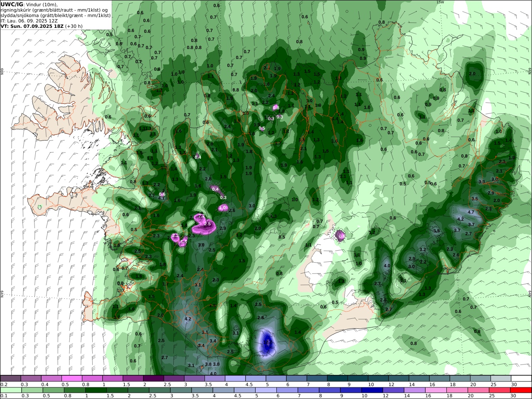The height and width of the screenshot is (399, 532).
Task: Click the isolated purple snow patch over the glacier
Action: (341, 235)
